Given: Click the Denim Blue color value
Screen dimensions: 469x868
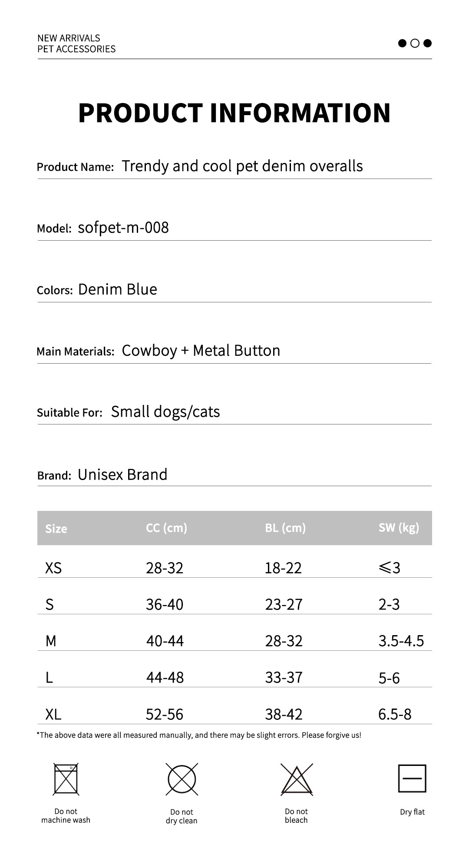Looking at the screenshot, I should [x=118, y=289].
